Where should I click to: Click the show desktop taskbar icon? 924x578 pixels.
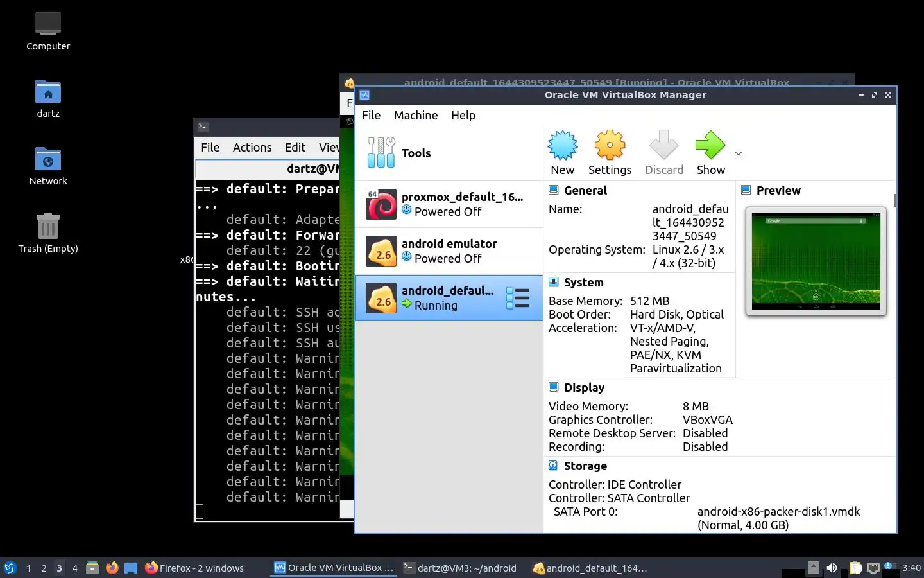[x=131, y=568]
